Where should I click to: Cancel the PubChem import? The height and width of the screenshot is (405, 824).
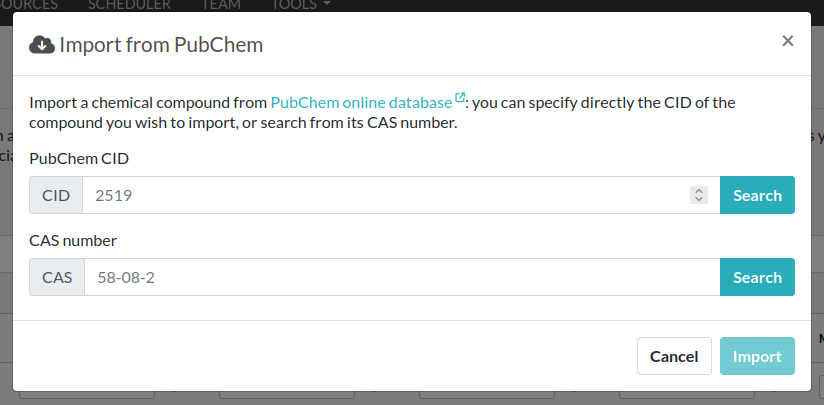[x=674, y=356]
